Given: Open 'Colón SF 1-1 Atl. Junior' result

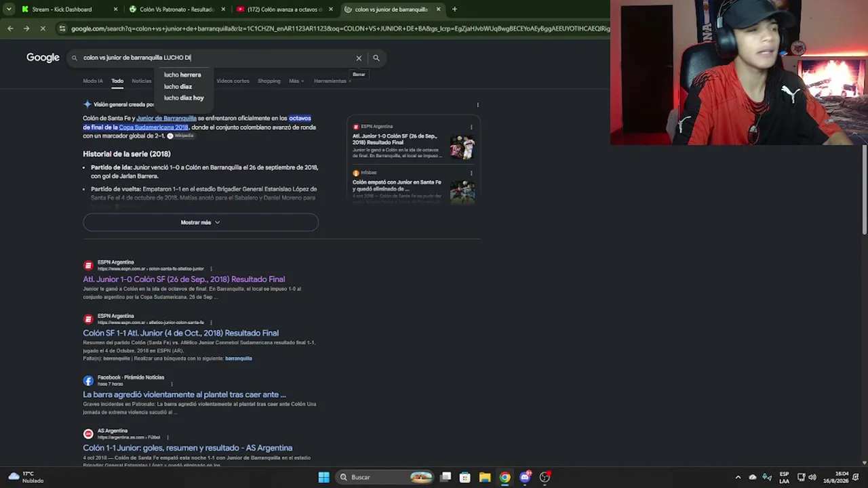Looking at the screenshot, I should (x=181, y=333).
